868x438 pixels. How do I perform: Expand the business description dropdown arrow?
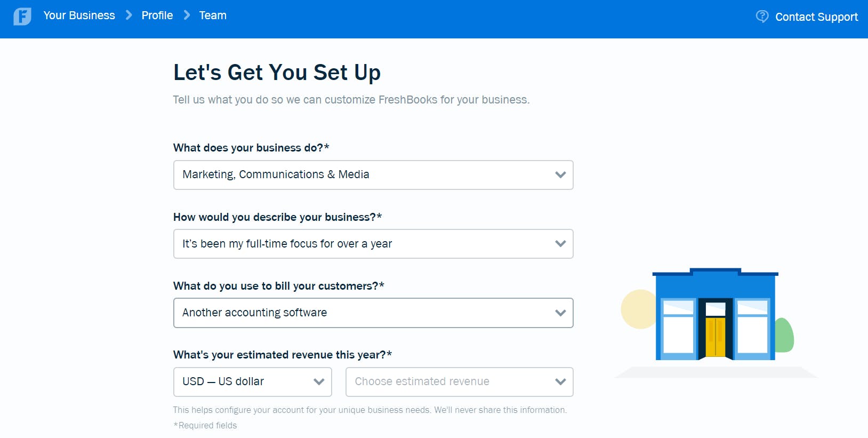coord(560,244)
